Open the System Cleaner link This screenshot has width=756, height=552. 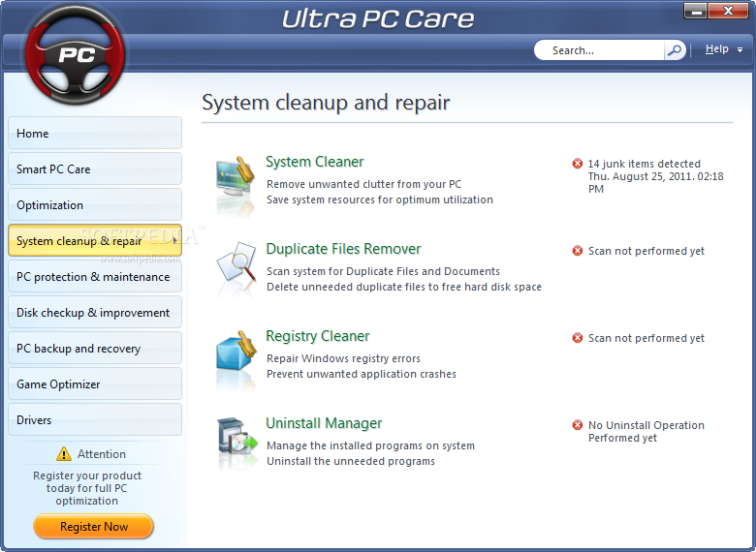[x=314, y=162]
